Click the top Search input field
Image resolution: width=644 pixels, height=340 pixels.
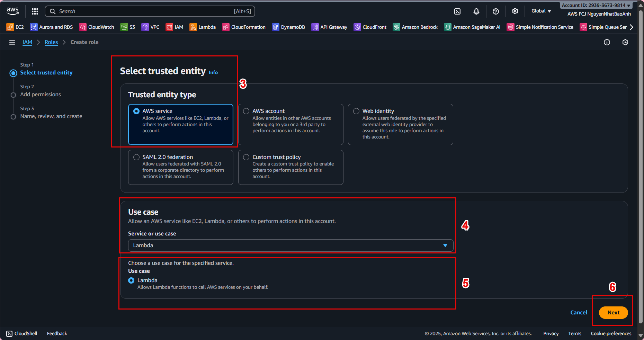(150, 11)
